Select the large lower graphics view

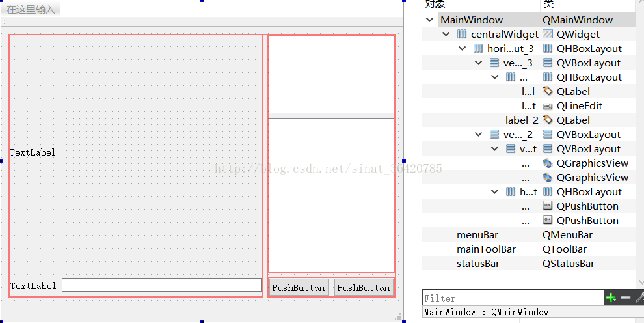point(331,195)
